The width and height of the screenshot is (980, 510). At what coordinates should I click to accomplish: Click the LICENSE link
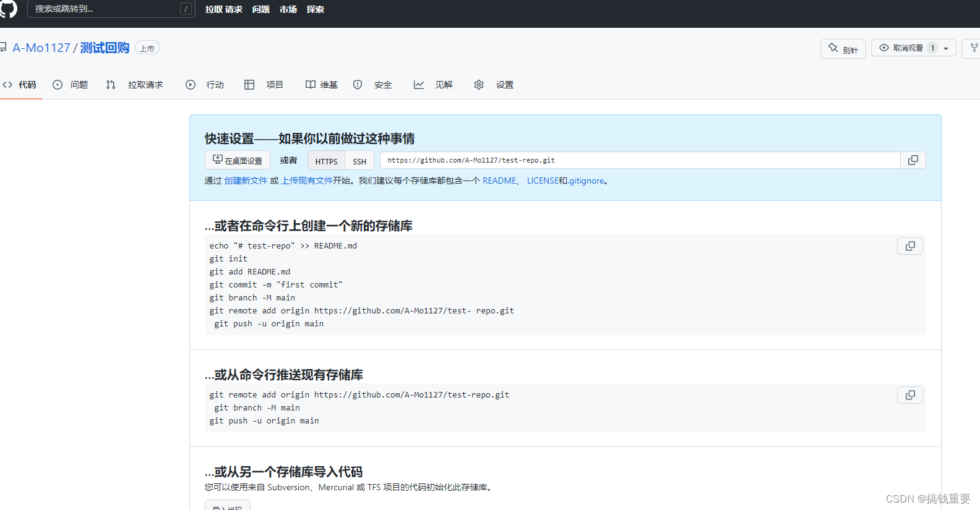coord(543,181)
